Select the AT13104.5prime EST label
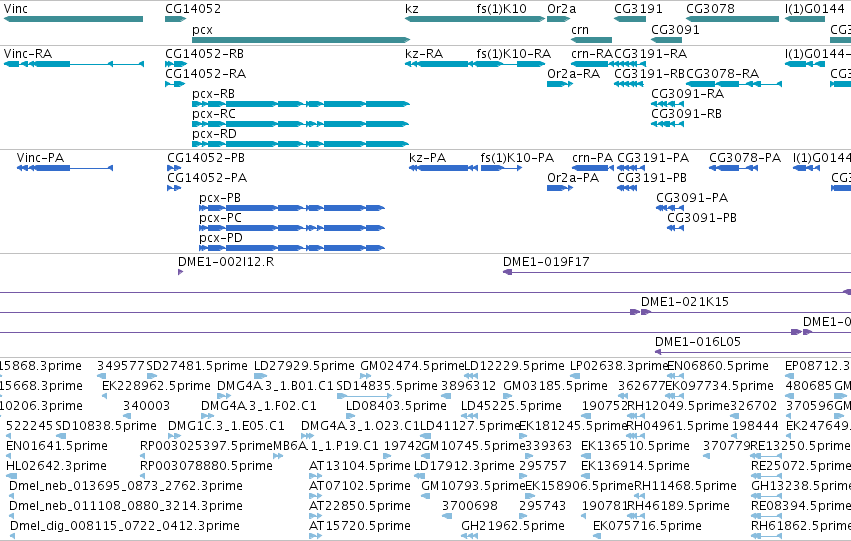The width and height of the screenshot is (851, 541). [360, 466]
